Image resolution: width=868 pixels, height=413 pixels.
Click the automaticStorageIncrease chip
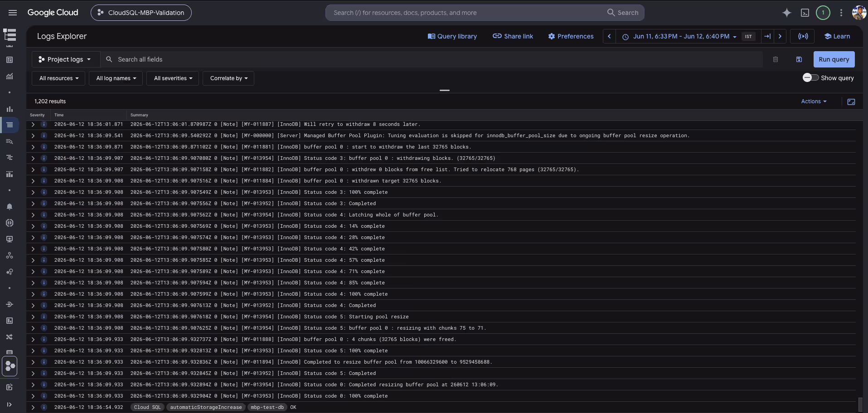click(206, 407)
